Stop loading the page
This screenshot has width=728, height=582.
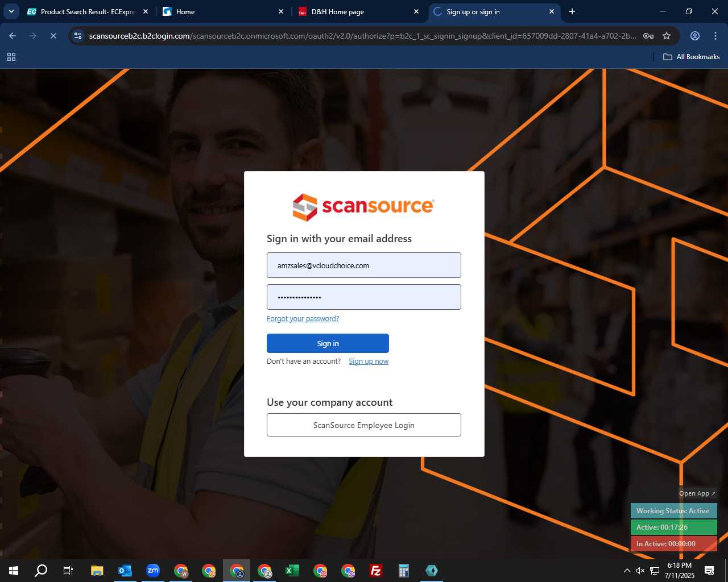pos(53,36)
